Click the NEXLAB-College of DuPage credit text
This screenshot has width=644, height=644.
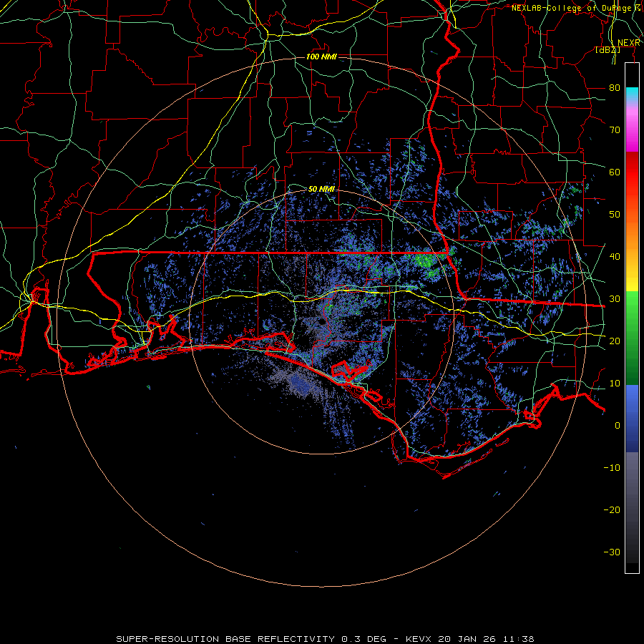pyautogui.click(x=571, y=8)
